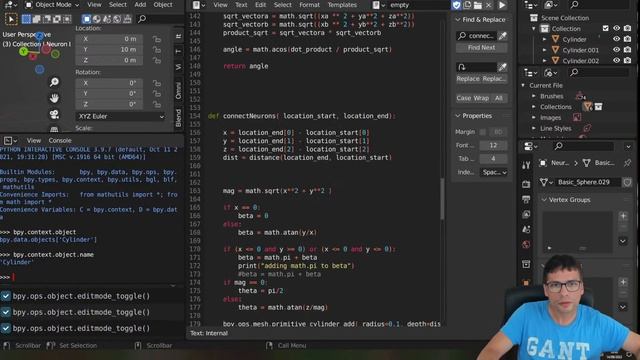Image resolution: width=640 pixels, height=360 pixels.
Task: Run the script with the play icon
Action: (x=502, y=5)
